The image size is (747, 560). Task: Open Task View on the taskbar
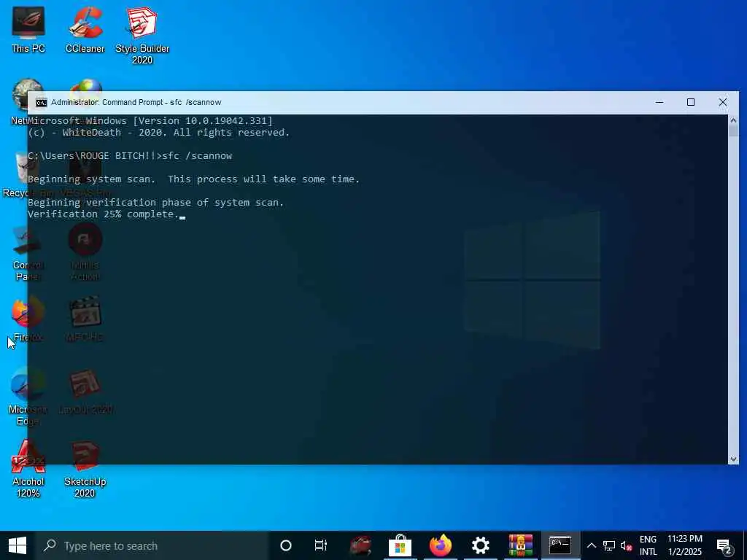tap(321, 545)
